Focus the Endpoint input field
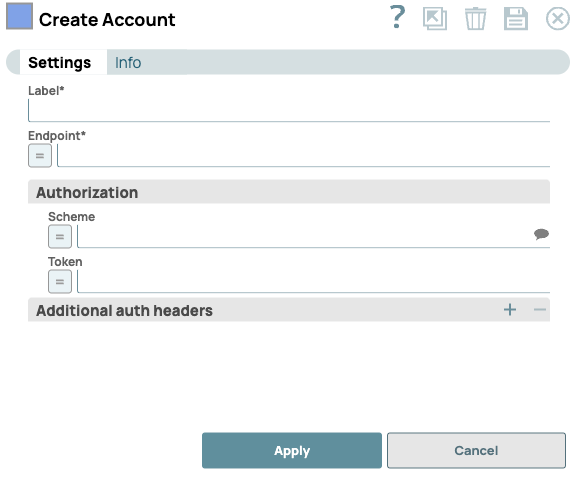The image size is (572, 480). pyautogui.click(x=304, y=156)
